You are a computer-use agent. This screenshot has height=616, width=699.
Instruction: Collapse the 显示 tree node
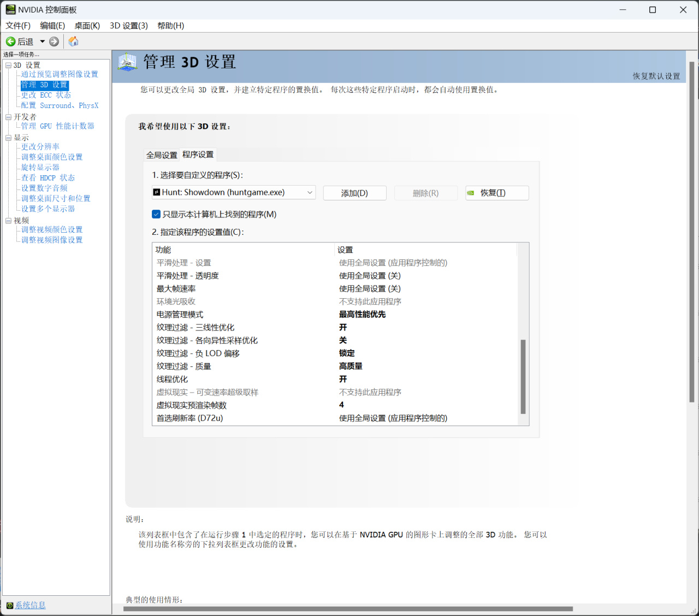click(x=8, y=138)
